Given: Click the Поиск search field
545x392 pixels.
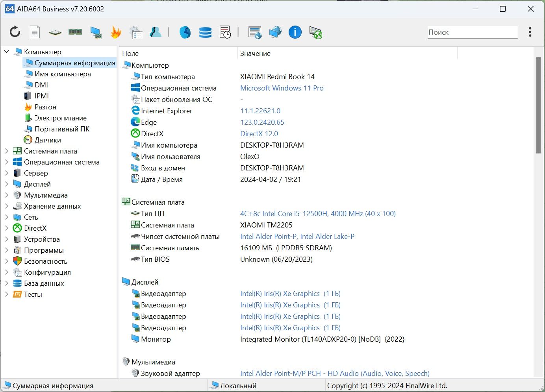Looking at the screenshot, I should point(473,32).
